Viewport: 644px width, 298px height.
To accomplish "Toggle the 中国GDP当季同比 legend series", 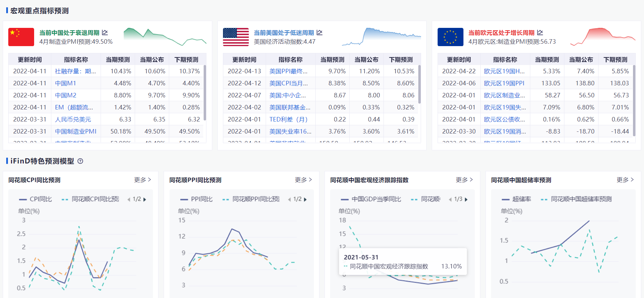I will (x=371, y=199).
